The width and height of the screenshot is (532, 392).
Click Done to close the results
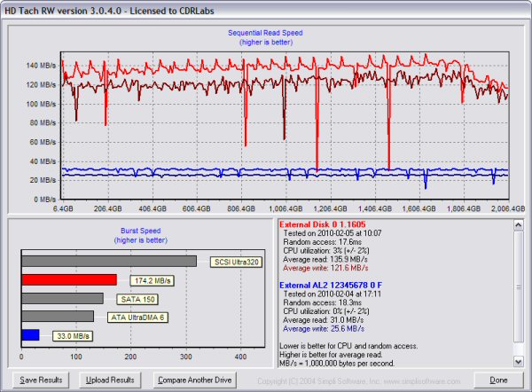pyautogui.click(x=498, y=380)
